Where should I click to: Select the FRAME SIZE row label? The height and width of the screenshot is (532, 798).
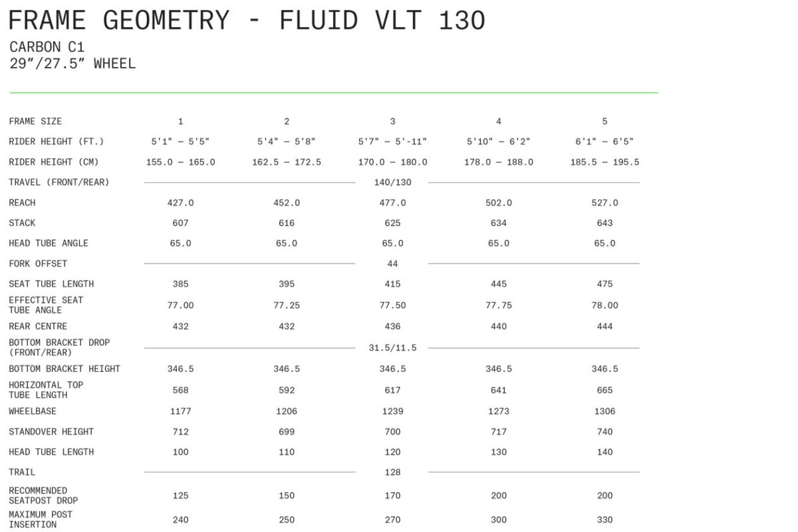point(35,121)
